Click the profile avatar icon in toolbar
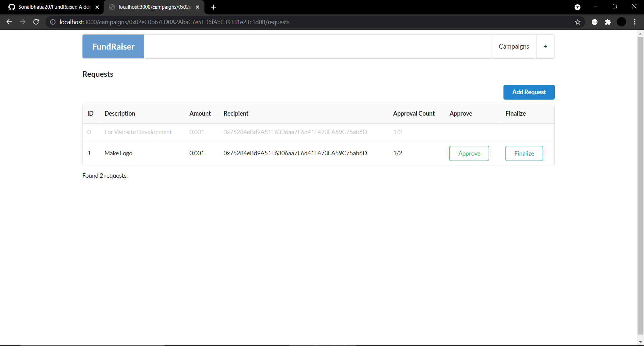This screenshot has width=644, height=346. pos(622,22)
